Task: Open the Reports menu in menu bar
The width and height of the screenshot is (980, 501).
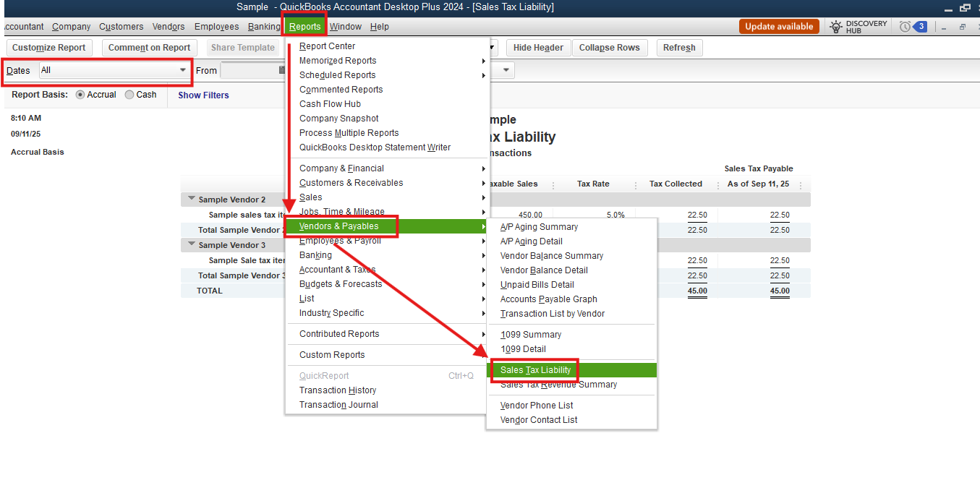Action: pyautogui.click(x=304, y=27)
